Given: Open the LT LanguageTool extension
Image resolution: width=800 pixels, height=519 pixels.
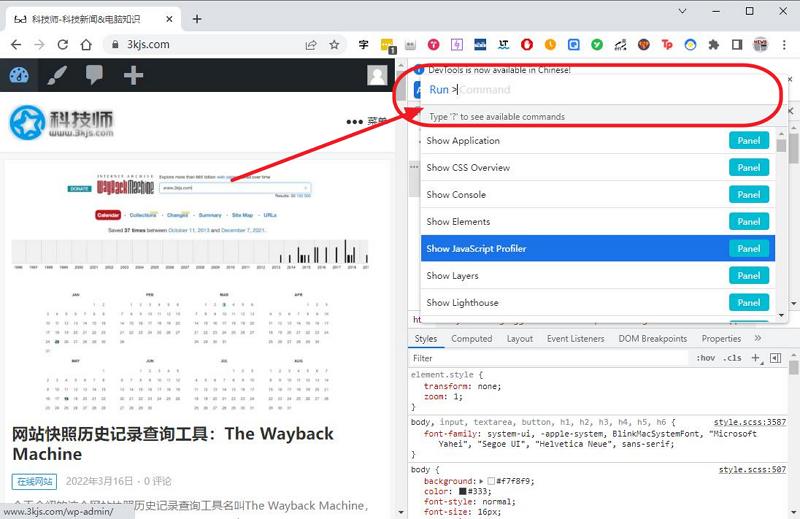Looking at the screenshot, I should click(504, 45).
